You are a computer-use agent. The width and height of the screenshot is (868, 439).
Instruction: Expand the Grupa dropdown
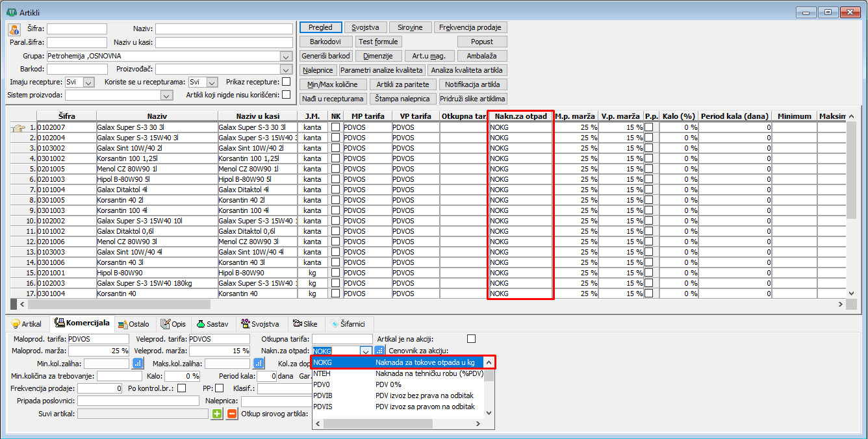click(287, 56)
